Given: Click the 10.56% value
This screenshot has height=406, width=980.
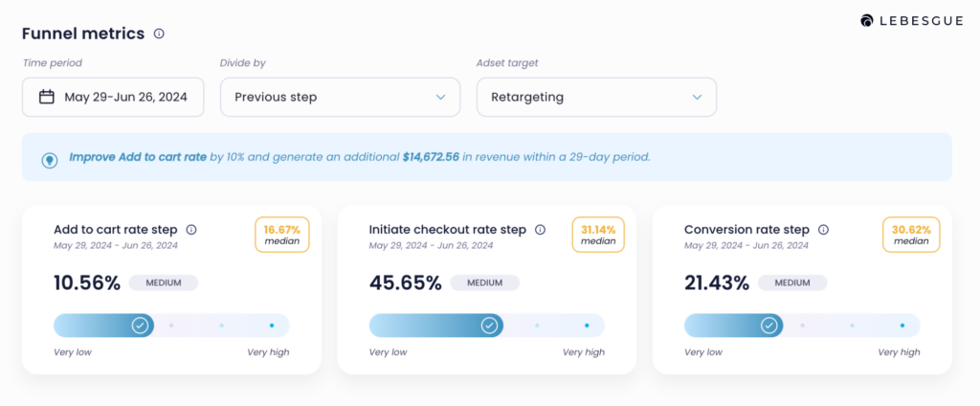Looking at the screenshot, I should tap(87, 283).
